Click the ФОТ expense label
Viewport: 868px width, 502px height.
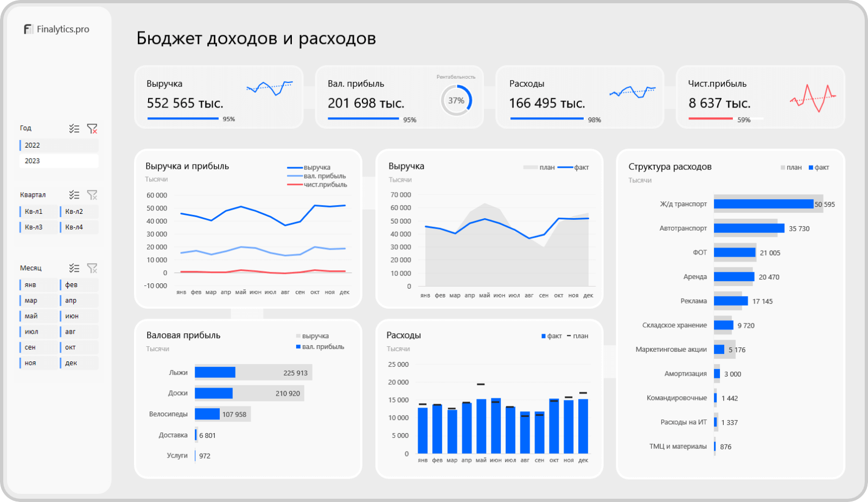(x=700, y=252)
